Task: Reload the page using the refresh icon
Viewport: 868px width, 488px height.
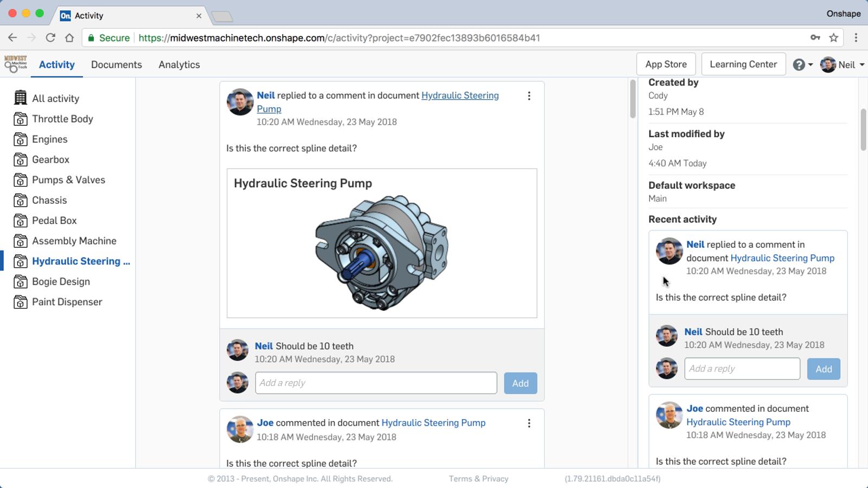Action: pyautogui.click(x=50, y=37)
